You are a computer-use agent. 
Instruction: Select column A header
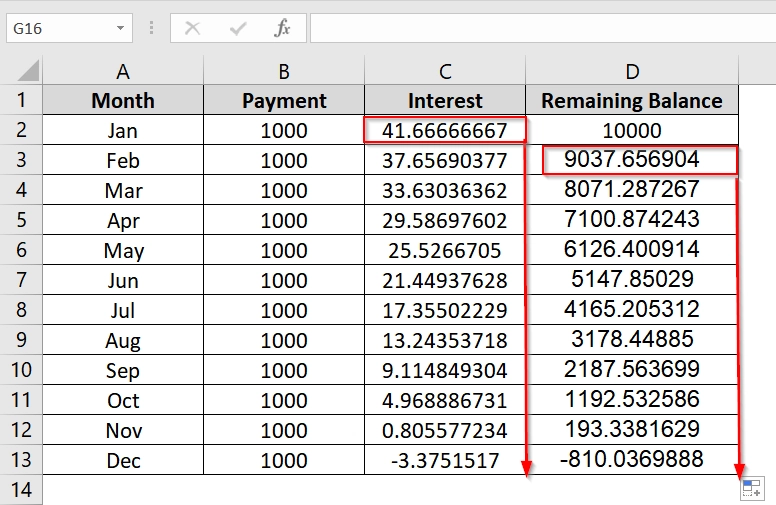point(123,71)
